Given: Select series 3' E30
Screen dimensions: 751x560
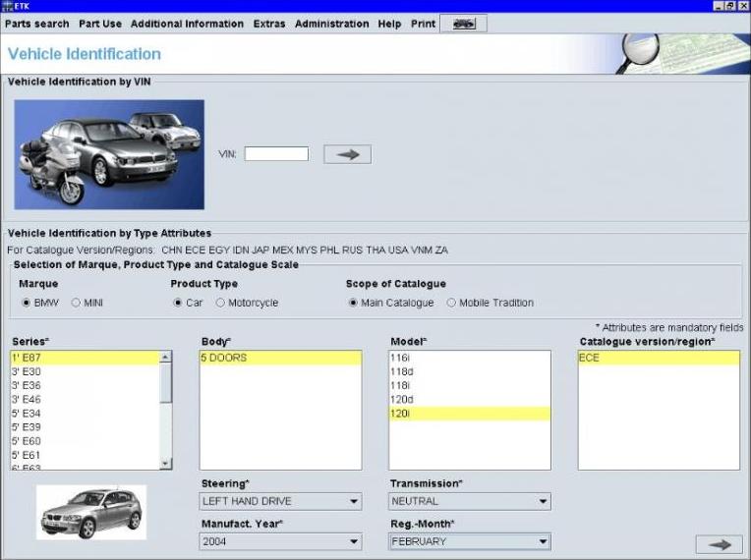Looking at the screenshot, I should [85, 371].
